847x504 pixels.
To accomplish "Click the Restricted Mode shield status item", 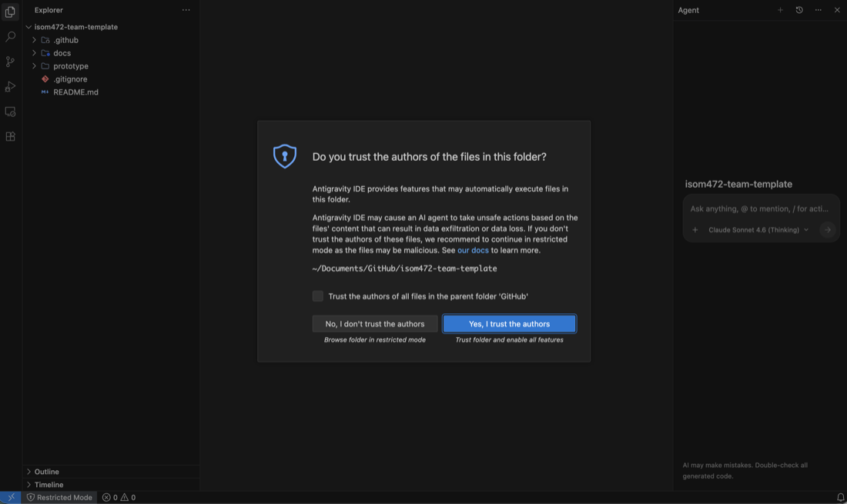I will [x=59, y=498].
